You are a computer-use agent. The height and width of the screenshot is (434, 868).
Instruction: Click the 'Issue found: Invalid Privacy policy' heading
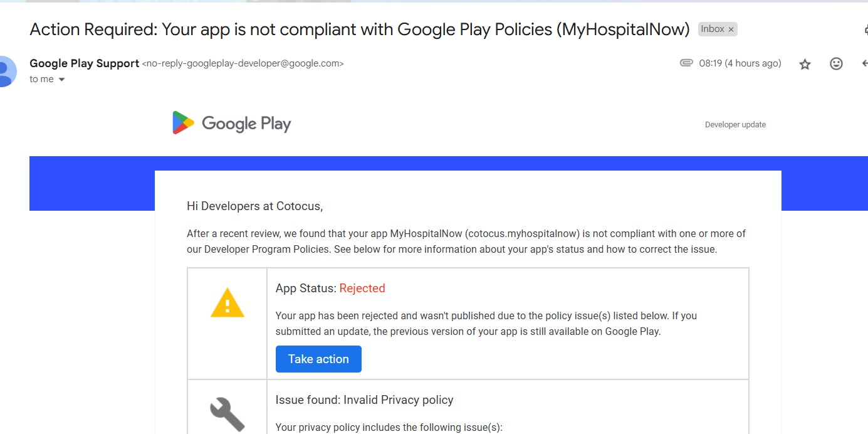(364, 400)
